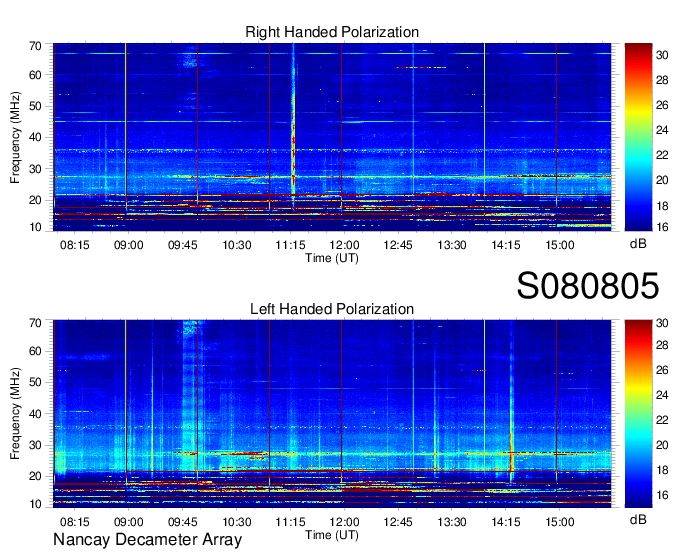This screenshot has height=552, width=680.
Task: Click the "10:30" time tick under Left Handed plot
Action: (x=237, y=522)
